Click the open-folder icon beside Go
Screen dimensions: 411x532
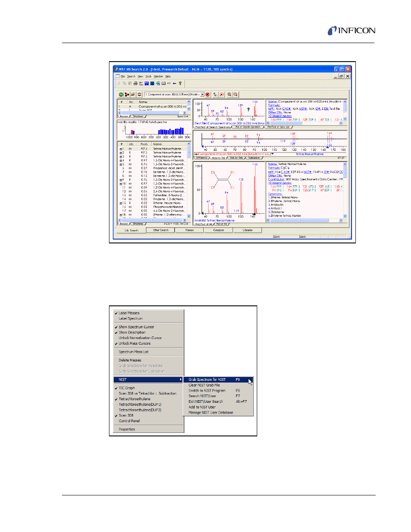click(133, 94)
